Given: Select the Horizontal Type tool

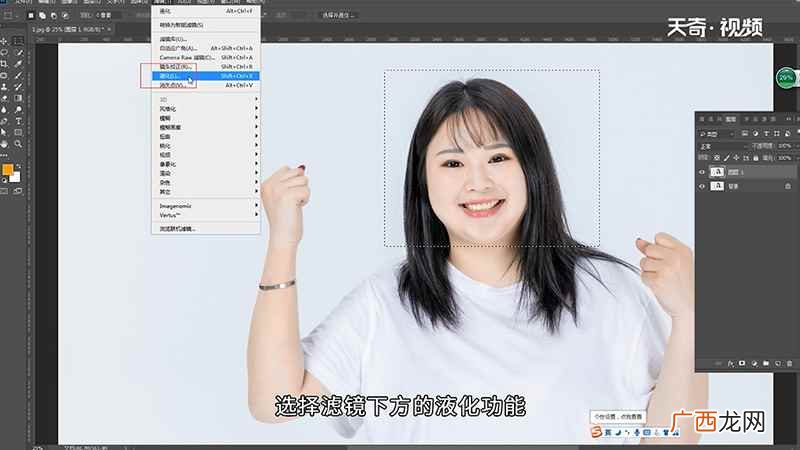Looking at the screenshot, I should coord(18,121).
